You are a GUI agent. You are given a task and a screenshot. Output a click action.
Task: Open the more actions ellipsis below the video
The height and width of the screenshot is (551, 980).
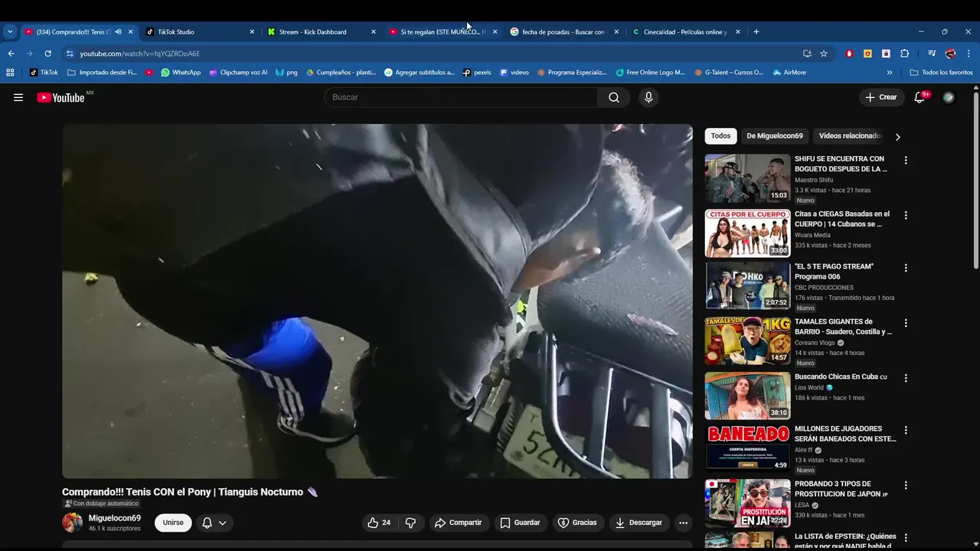coord(683,523)
